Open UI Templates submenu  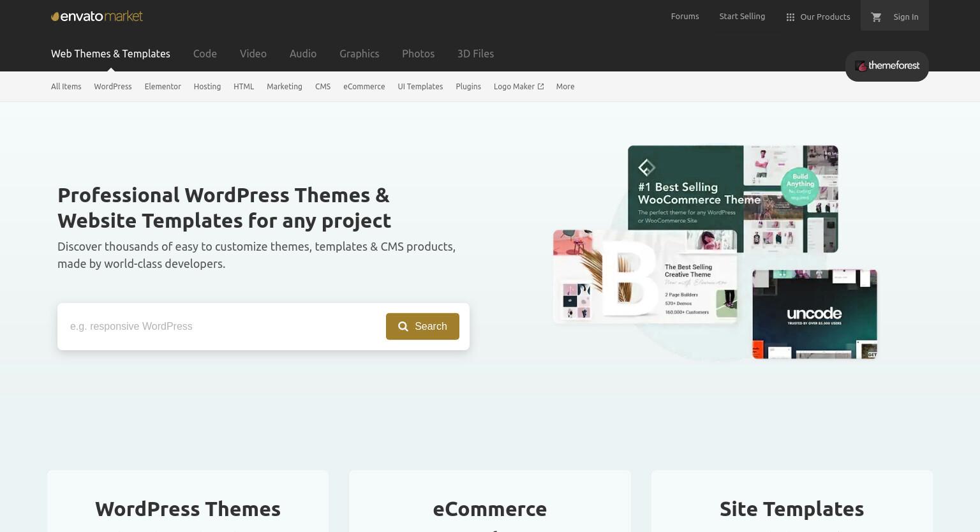pyautogui.click(x=420, y=87)
